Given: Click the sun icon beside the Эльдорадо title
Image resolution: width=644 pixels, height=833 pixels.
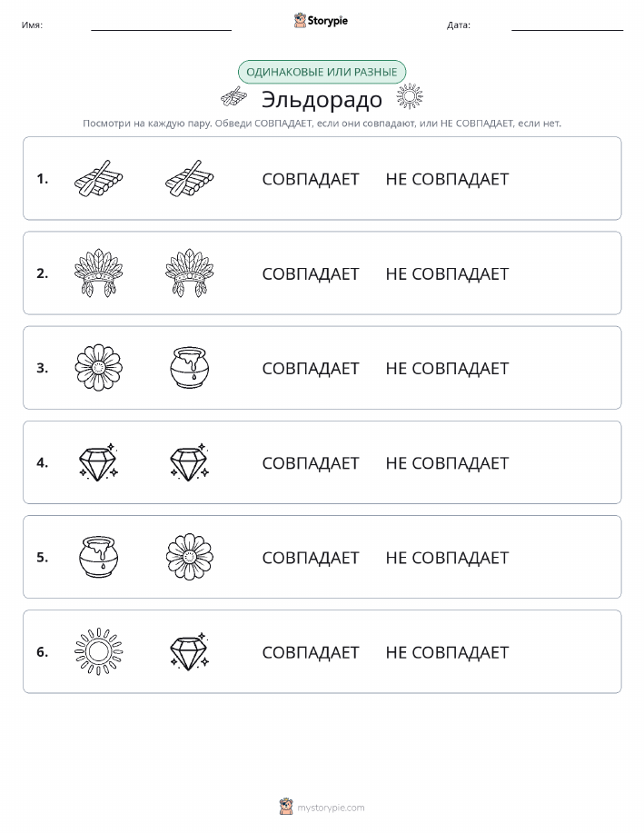Looking at the screenshot, I should 410,96.
